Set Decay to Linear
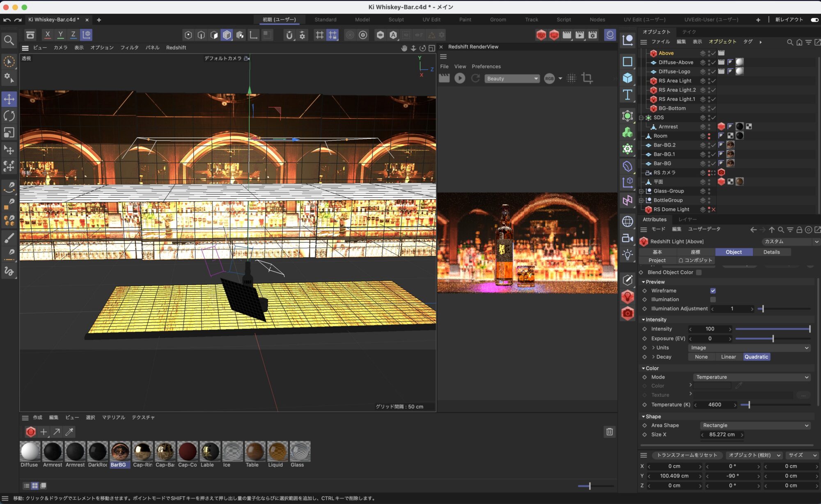Viewport: 821px width, 504px height. coord(728,357)
